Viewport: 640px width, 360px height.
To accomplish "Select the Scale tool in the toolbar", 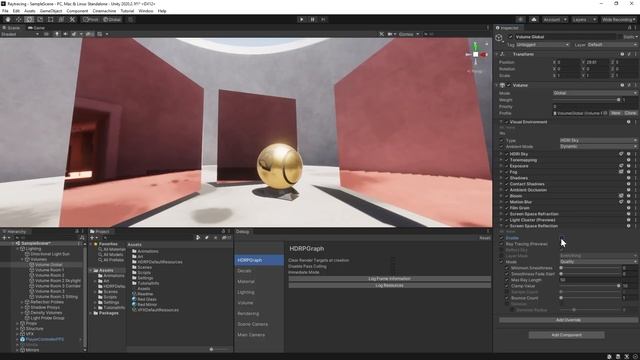I will point(40,19).
